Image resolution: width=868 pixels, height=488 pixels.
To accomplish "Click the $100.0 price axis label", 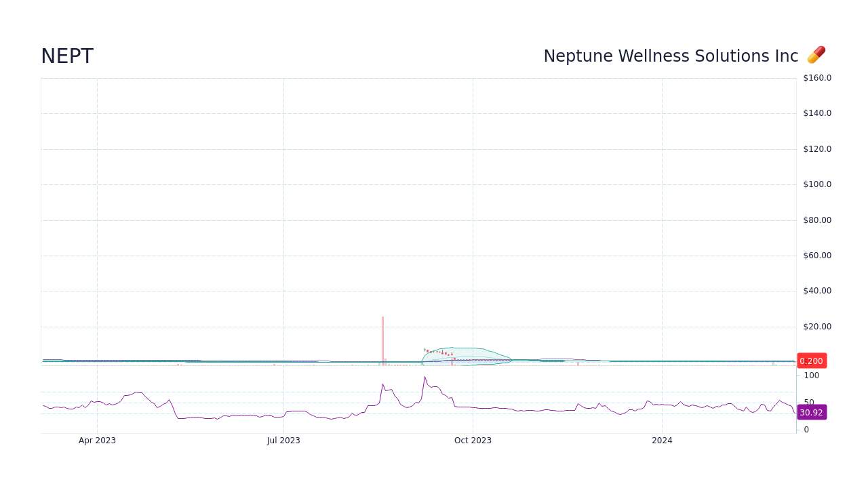I will [x=817, y=184].
